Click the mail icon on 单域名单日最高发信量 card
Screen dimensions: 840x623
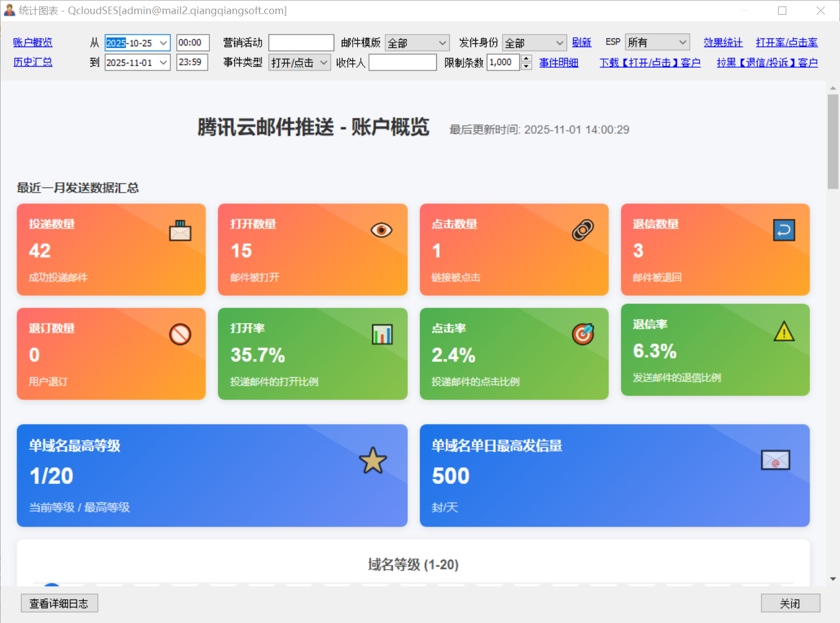775,460
